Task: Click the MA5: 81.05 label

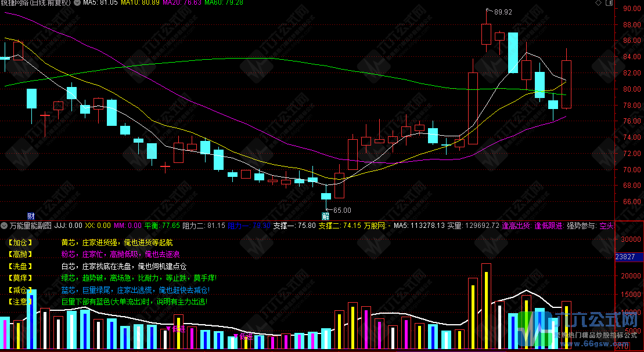Action: pos(100,3)
